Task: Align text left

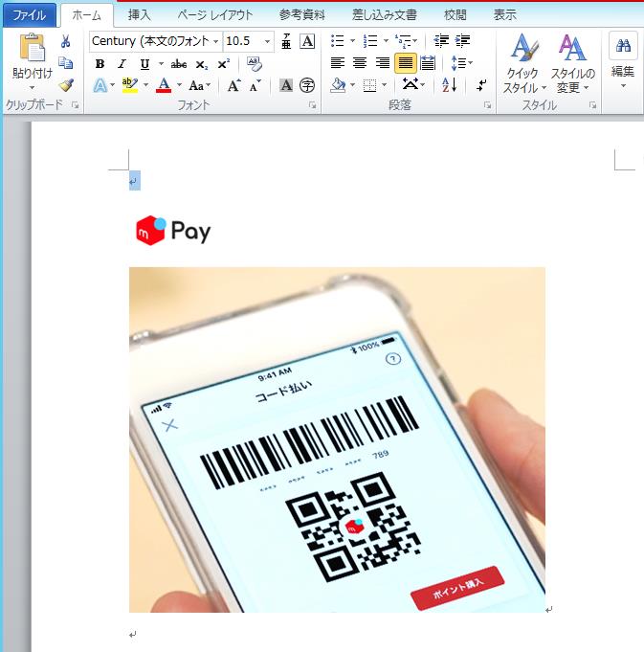Action: pyautogui.click(x=338, y=63)
